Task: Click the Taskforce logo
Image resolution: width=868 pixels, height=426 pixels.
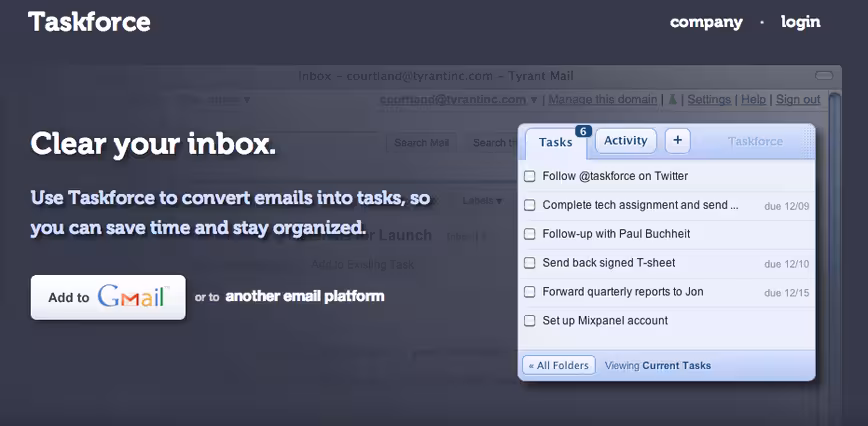Action: 89,22
